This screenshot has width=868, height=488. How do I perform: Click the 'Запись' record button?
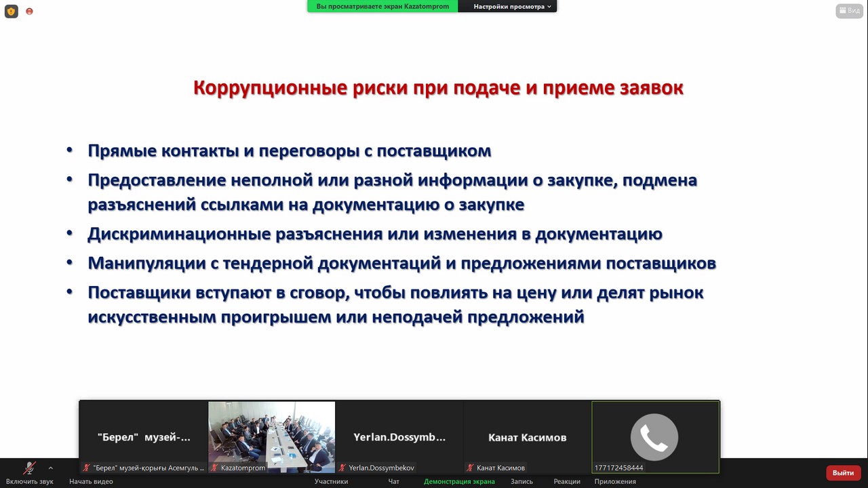click(521, 481)
